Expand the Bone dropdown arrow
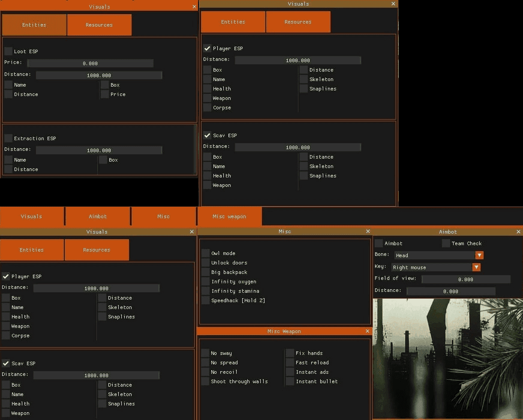 pyautogui.click(x=479, y=255)
